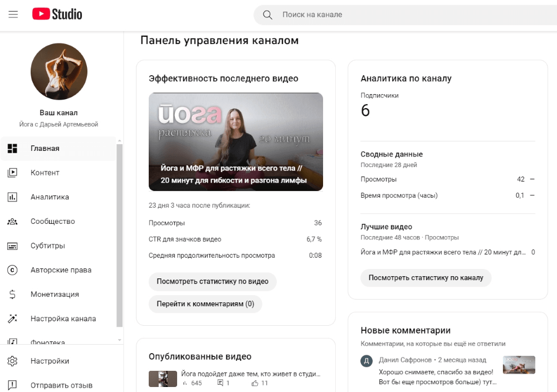
Task: Click the Просмотры value 42 row
Action: (x=448, y=179)
